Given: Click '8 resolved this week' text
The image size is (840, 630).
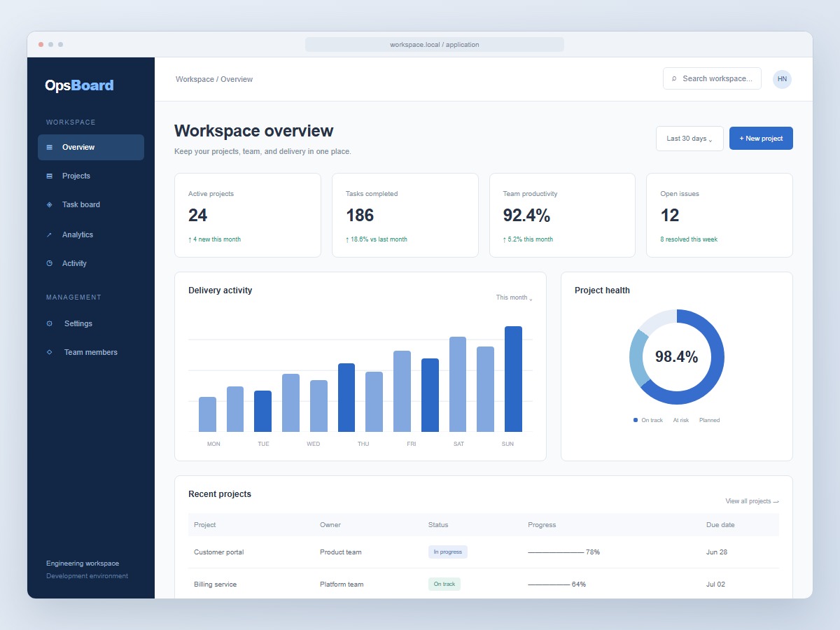Looking at the screenshot, I should 689,239.
